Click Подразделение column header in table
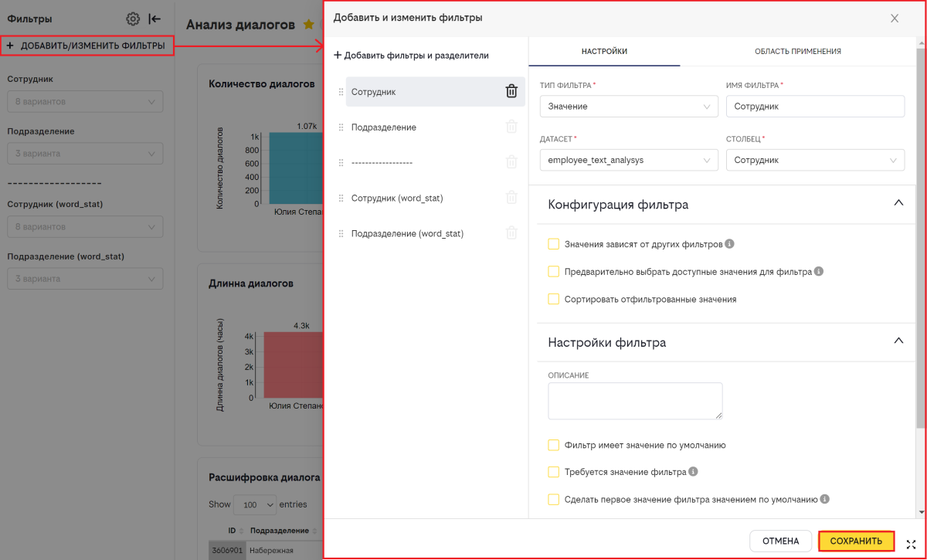Viewport: 927px width, 560px height. coord(280,531)
